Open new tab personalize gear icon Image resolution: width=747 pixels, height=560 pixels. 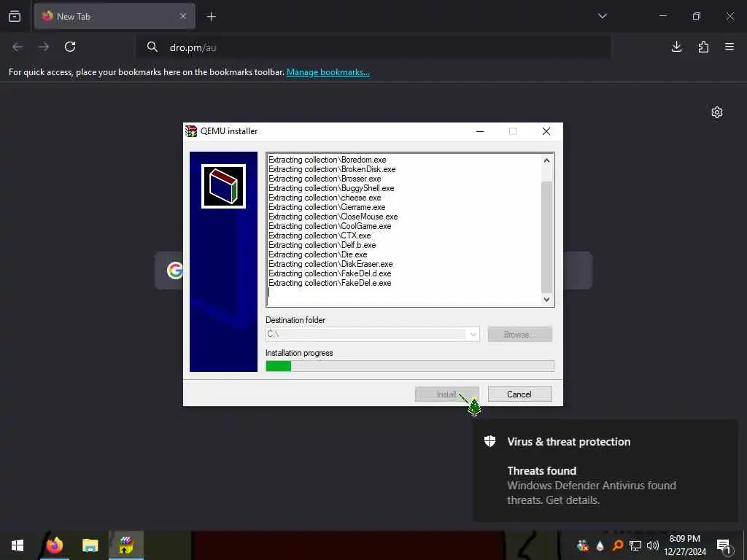pyautogui.click(x=717, y=112)
